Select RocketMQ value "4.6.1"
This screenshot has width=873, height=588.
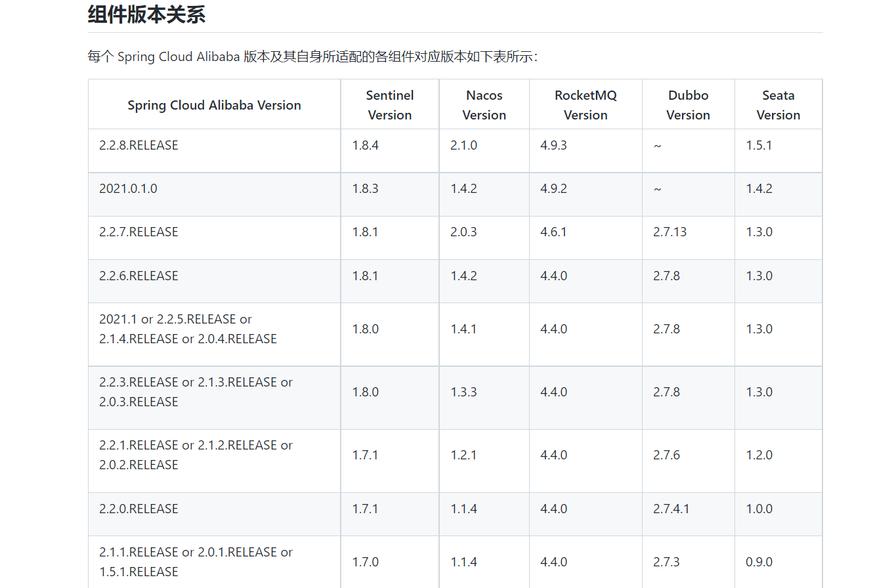(x=553, y=232)
